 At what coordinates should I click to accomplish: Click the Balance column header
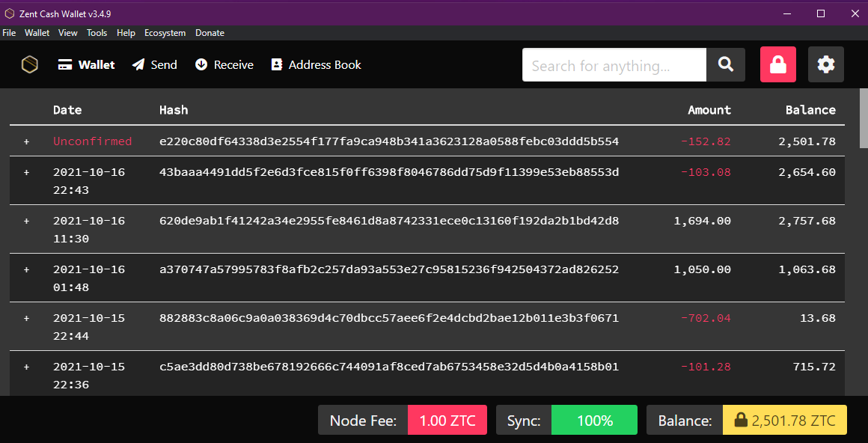point(810,110)
